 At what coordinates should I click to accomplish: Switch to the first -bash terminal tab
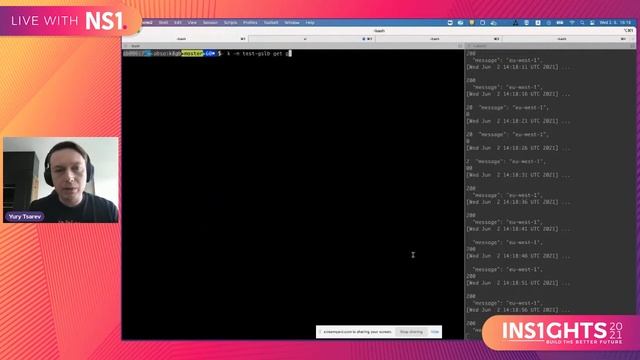[x=185, y=39]
